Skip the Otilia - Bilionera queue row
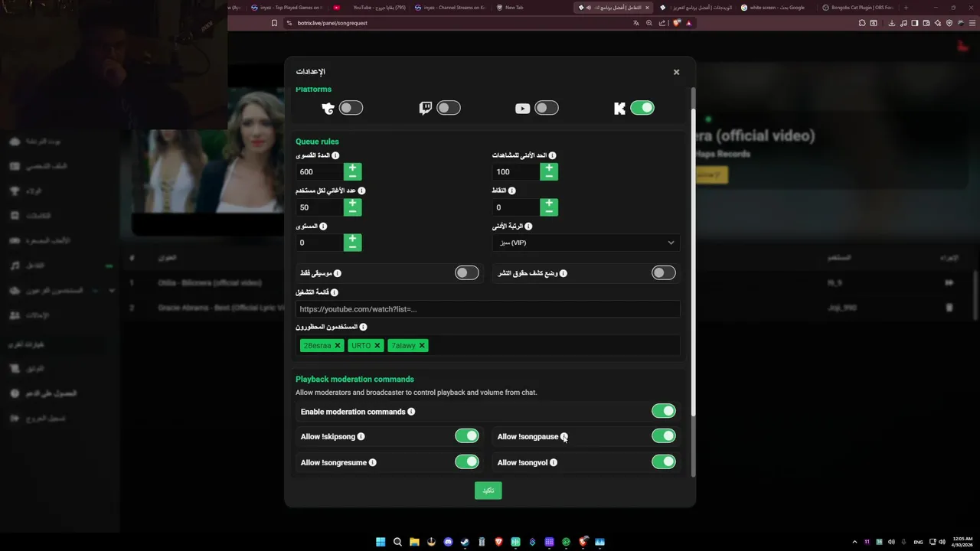Screen dimensions: 980x551 [949, 282]
